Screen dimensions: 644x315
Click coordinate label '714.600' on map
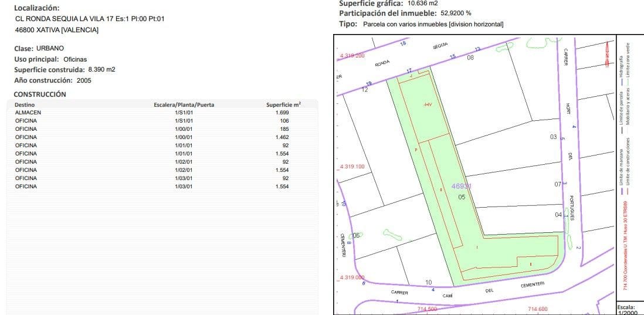(538, 309)
